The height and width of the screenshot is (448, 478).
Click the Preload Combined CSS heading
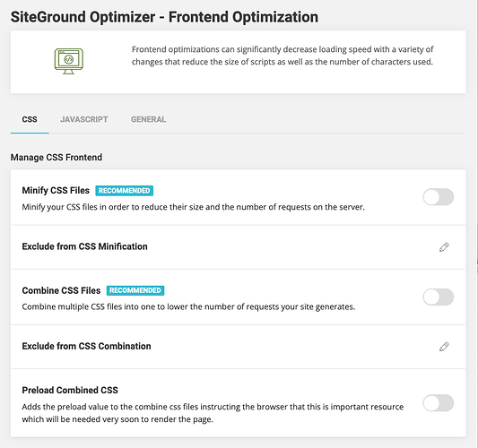(x=70, y=390)
